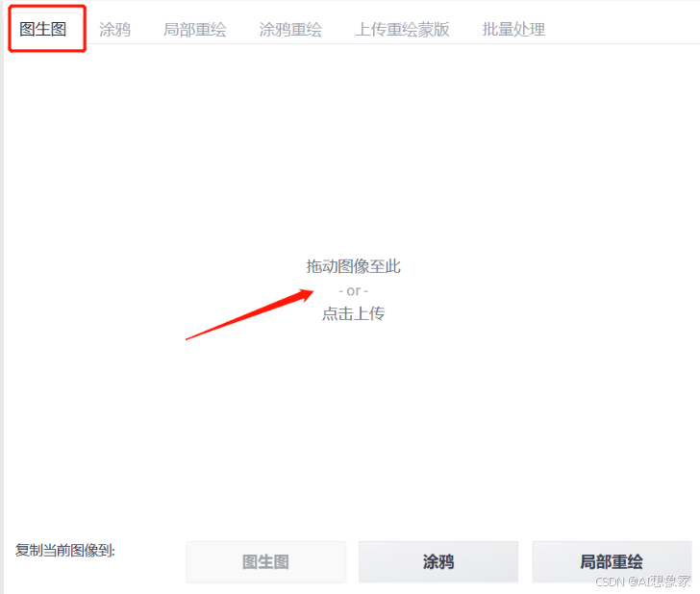Click the greyed-out 图生图 bottom button
Screen dimensions: 700x594
coord(266,561)
